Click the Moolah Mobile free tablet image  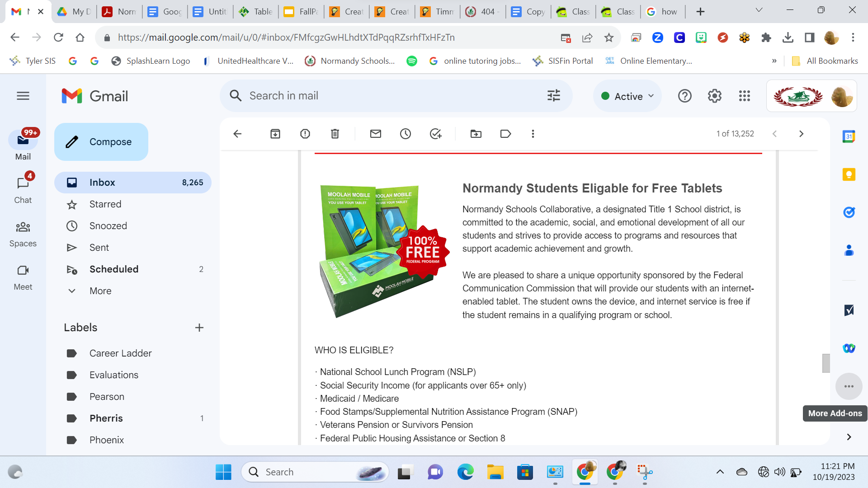click(384, 251)
